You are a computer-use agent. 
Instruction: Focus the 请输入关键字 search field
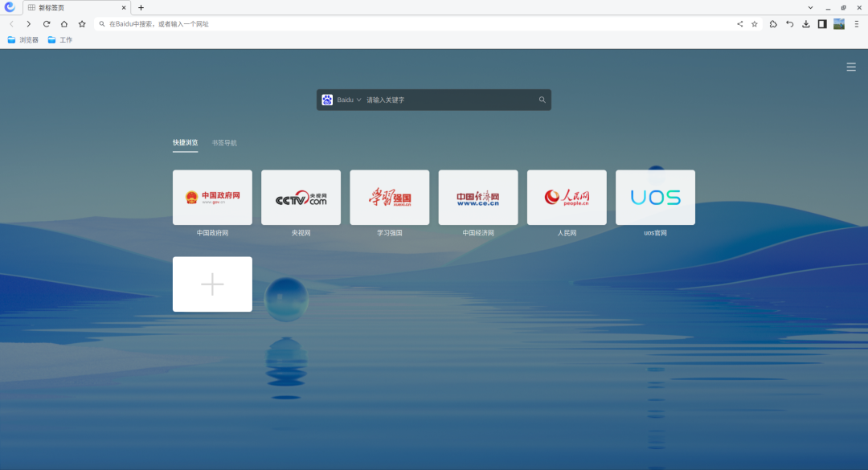coord(449,100)
